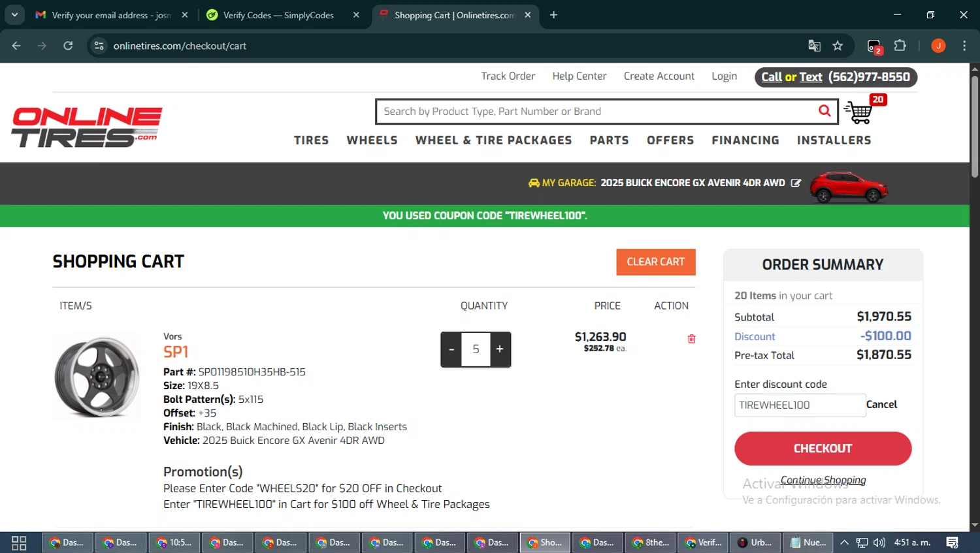Click the Call or Text phone button
The width and height of the screenshot is (980, 553).
click(836, 77)
